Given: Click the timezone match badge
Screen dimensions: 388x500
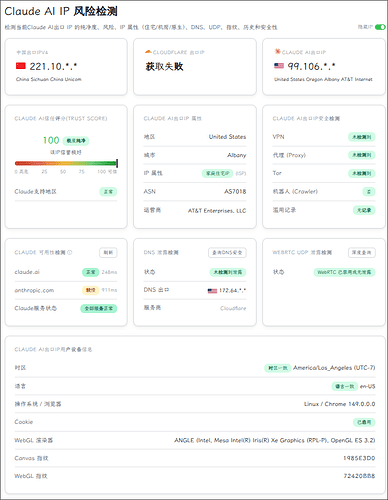Looking at the screenshot, I should coord(278,368).
